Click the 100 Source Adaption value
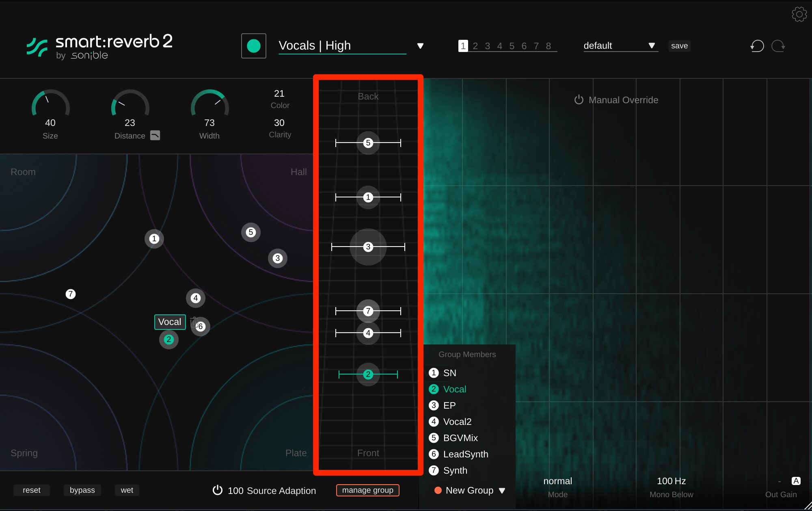The height and width of the screenshot is (511, 812). coord(235,491)
